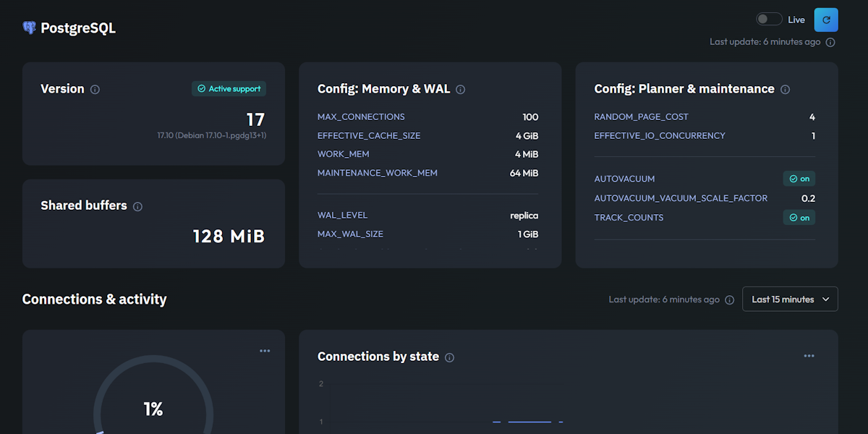Click the TRACK_COUNTS label text
The height and width of the screenshot is (434, 868).
629,218
